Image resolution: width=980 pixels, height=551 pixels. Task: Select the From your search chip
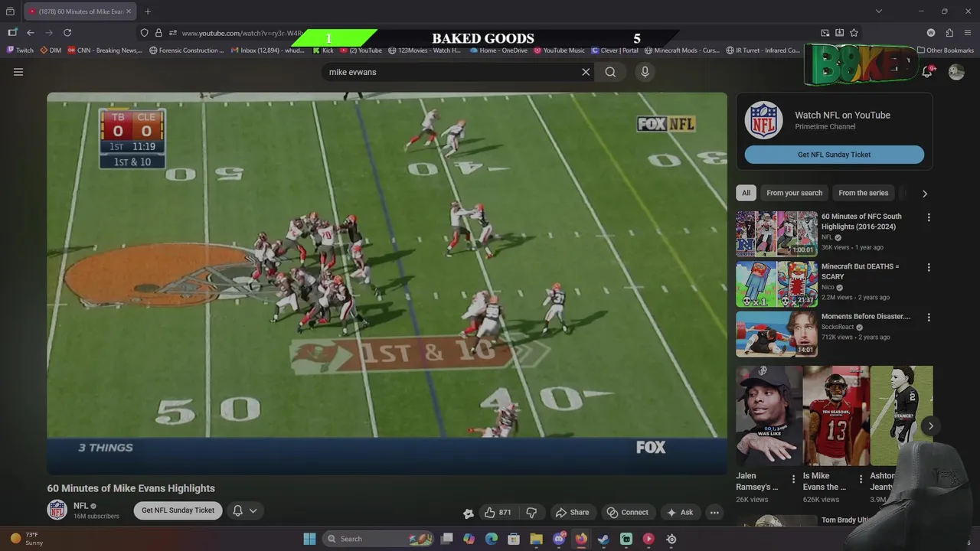794,193
